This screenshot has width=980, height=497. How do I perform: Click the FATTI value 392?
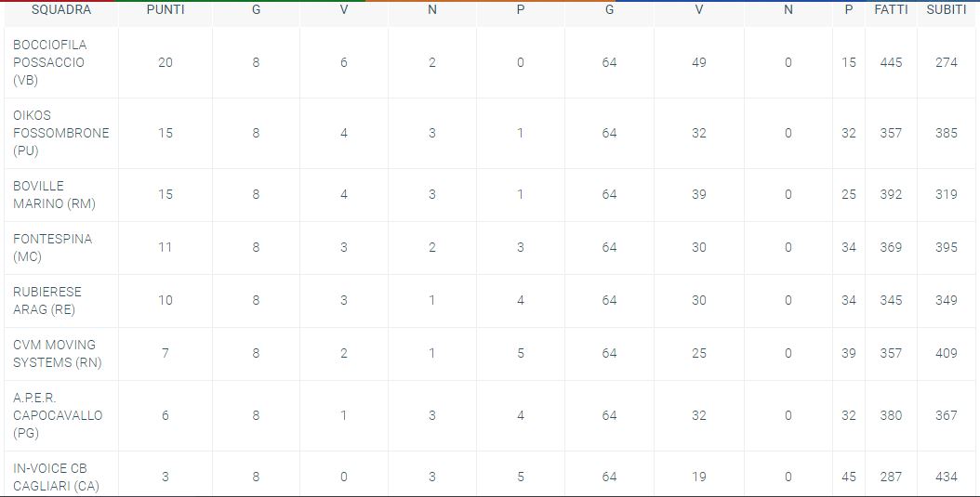(892, 194)
